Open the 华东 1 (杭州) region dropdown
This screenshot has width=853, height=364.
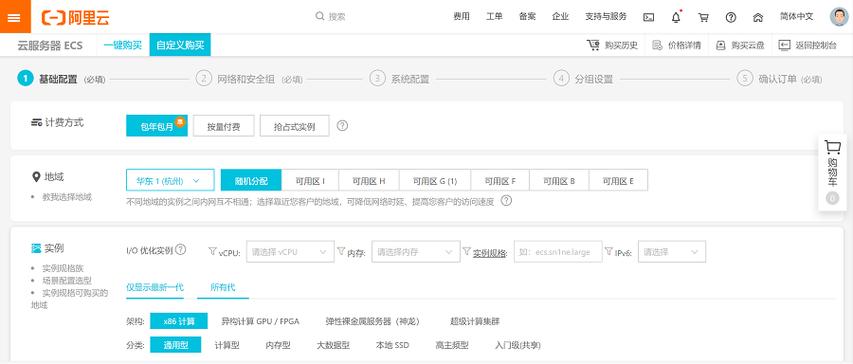[x=170, y=180]
